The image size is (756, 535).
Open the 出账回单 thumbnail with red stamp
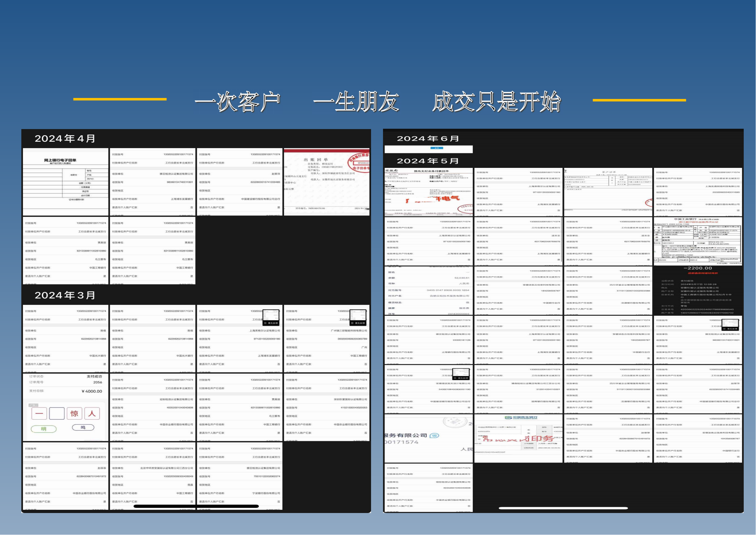pos(327,182)
